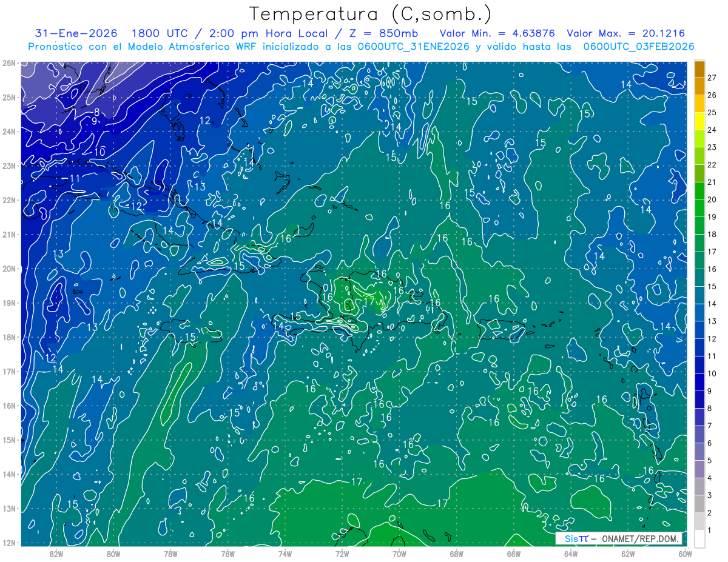Click the gray colorbar segment between 2 and 3
Image resolution: width=728 pixels, height=562 pixels.
700,504
